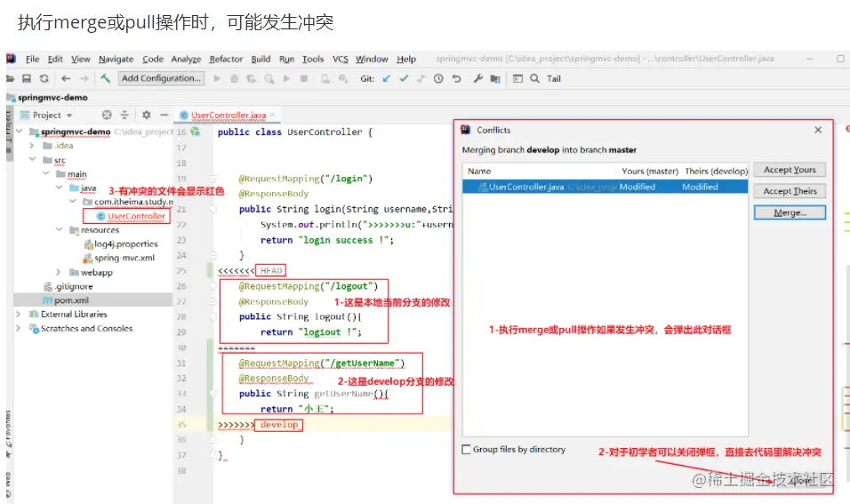Expand External Libraries node
The width and height of the screenshot is (850, 504).
point(18,314)
